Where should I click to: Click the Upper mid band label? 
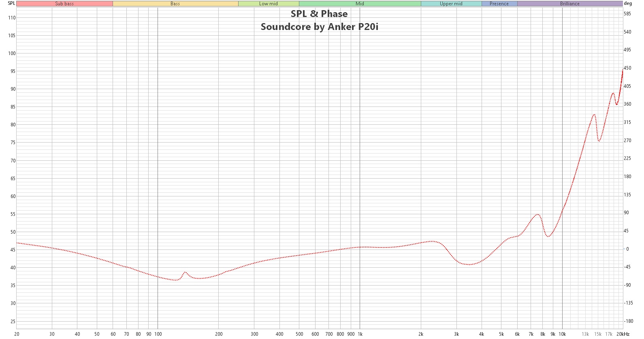(x=451, y=4)
